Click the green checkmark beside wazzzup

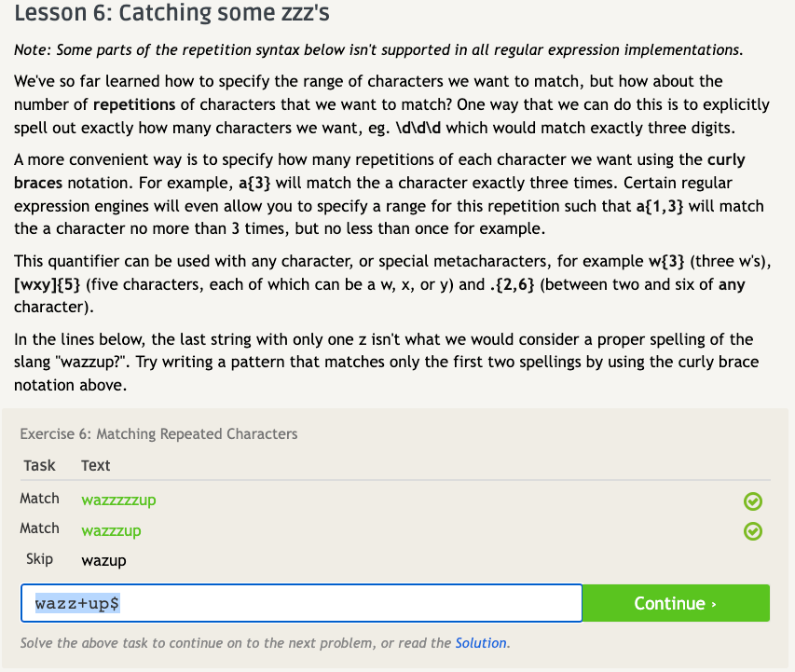(753, 531)
